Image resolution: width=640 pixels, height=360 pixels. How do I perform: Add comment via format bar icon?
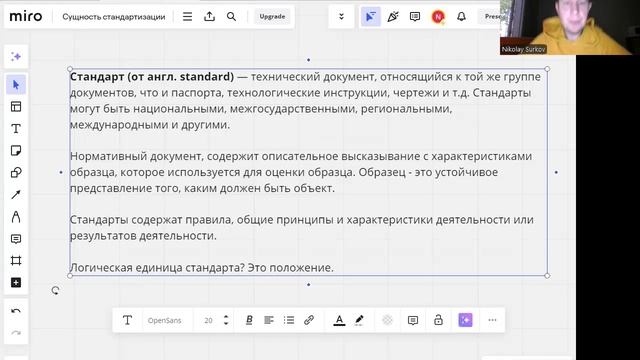(x=413, y=320)
